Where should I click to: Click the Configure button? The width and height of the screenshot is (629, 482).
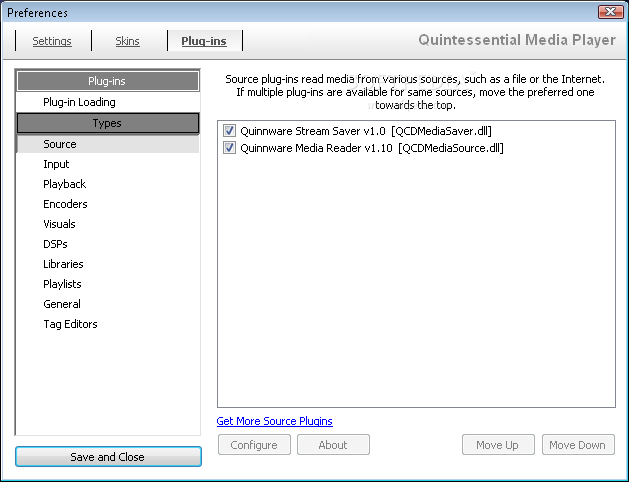point(254,445)
